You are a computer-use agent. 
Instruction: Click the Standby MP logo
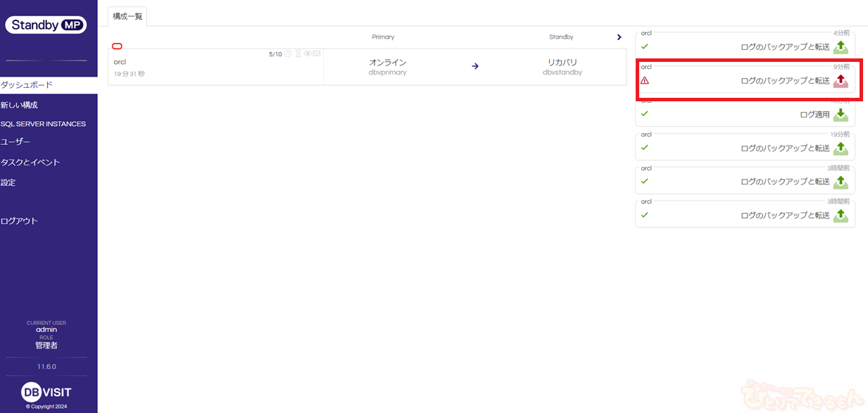pos(46,25)
